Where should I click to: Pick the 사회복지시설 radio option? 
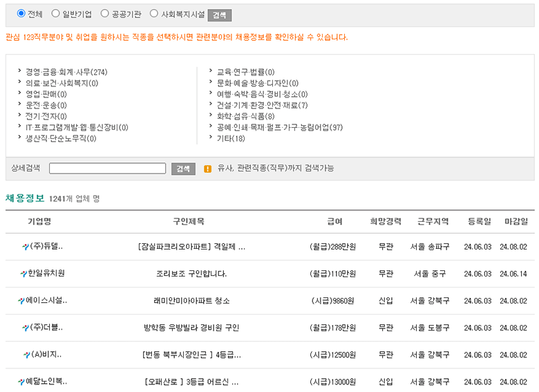point(154,13)
